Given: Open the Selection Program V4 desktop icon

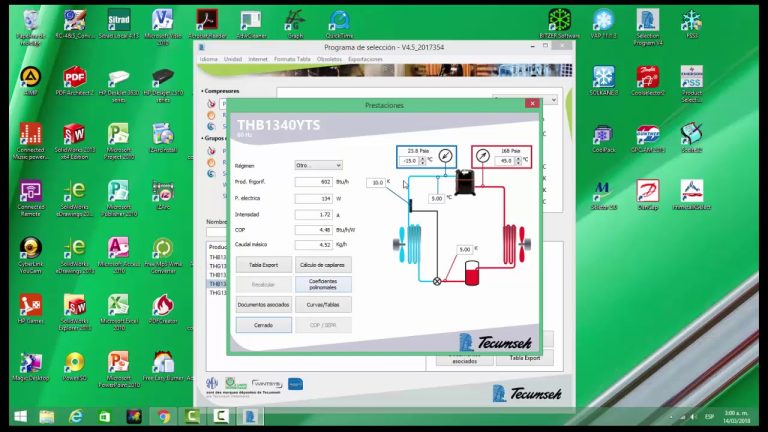Looking at the screenshot, I should click(648, 27).
